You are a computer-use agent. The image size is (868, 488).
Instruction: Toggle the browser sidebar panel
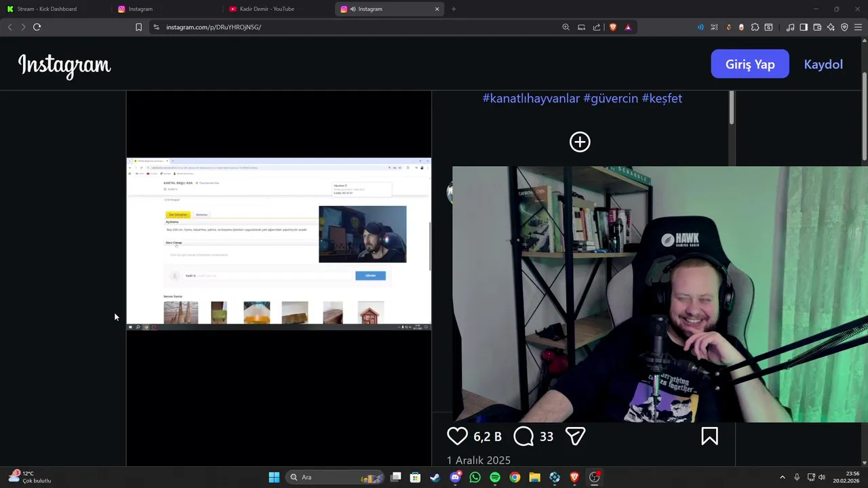coord(804,27)
